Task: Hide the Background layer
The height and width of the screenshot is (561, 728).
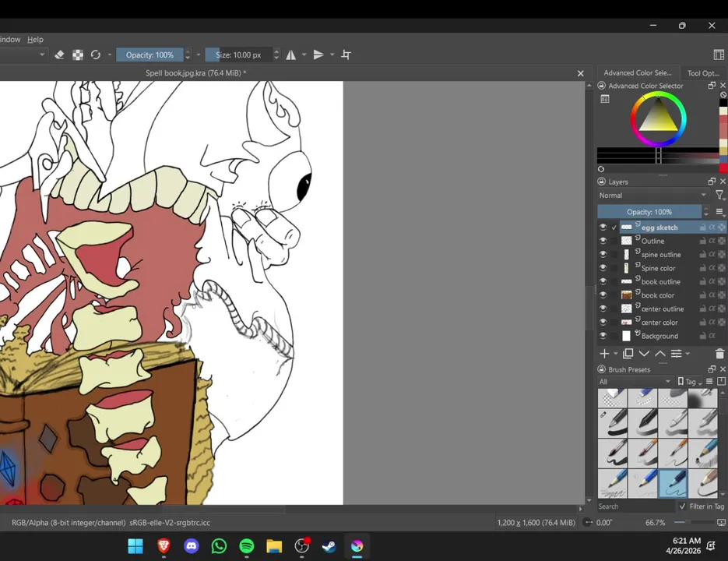Action: click(603, 336)
